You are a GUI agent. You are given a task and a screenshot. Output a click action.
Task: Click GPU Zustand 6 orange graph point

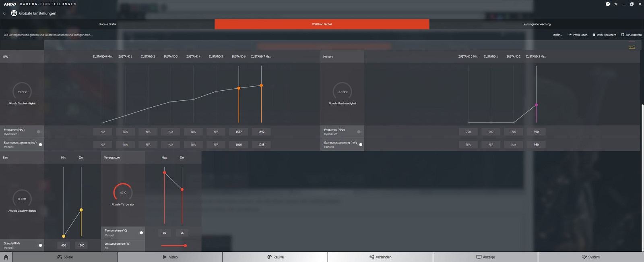239,88
